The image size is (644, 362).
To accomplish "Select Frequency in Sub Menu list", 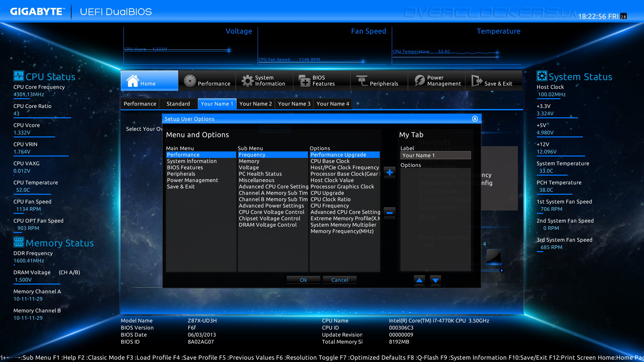I will pyautogui.click(x=273, y=155).
